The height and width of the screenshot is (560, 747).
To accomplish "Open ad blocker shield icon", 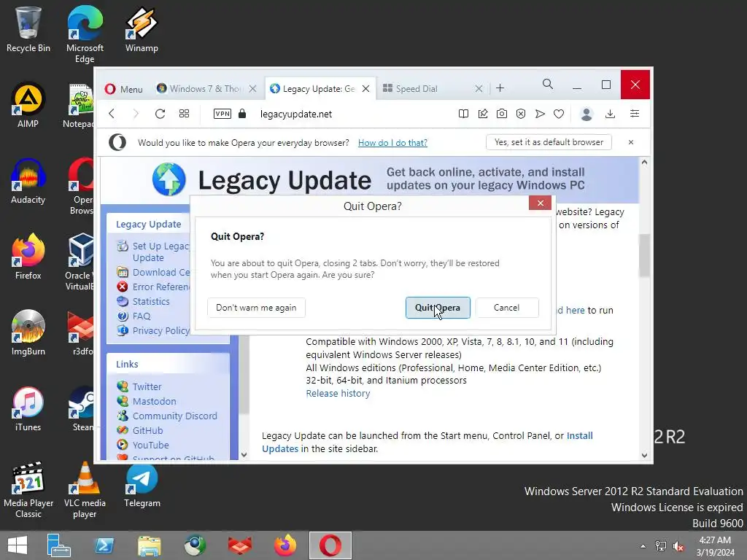I will (x=521, y=113).
